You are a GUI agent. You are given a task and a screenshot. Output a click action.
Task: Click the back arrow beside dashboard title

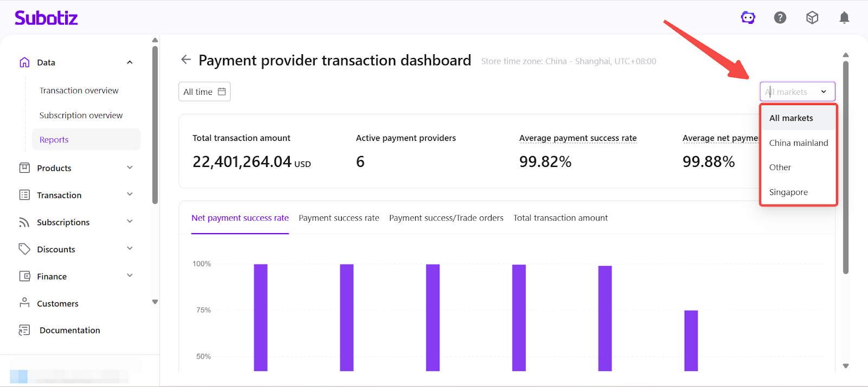coord(186,60)
